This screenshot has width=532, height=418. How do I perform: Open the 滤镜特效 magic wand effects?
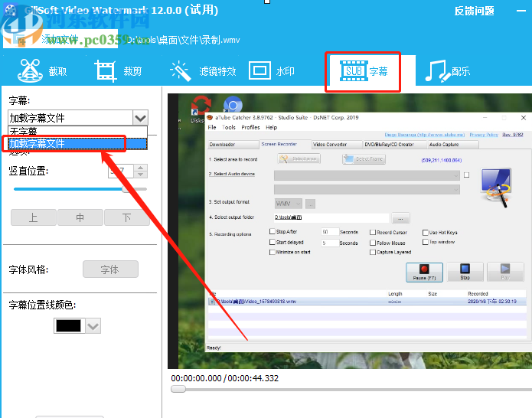click(203, 71)
